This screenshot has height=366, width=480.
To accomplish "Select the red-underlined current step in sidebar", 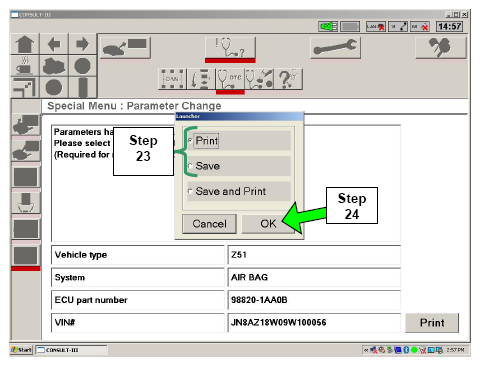I will [x=26, y=256].
